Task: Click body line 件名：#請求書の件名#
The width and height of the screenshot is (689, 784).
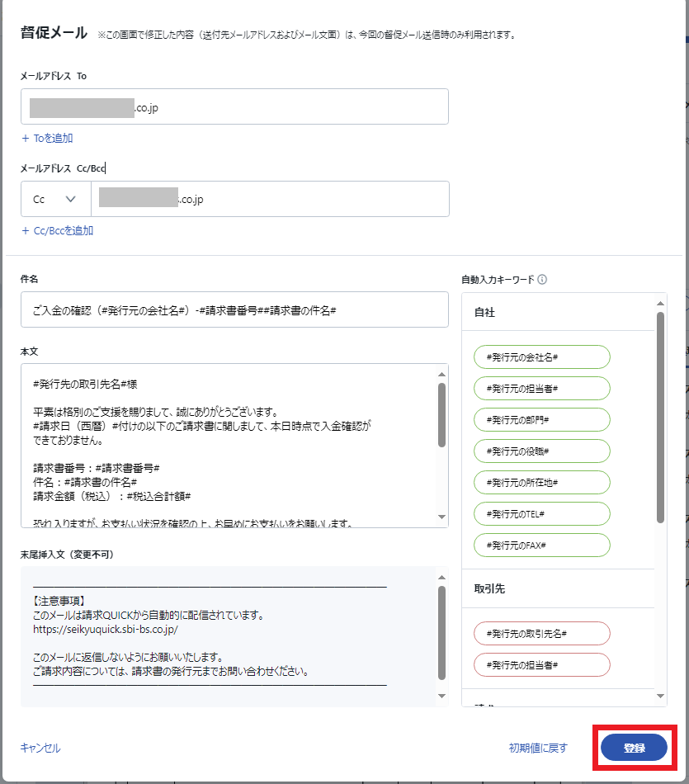Action: 85,482
